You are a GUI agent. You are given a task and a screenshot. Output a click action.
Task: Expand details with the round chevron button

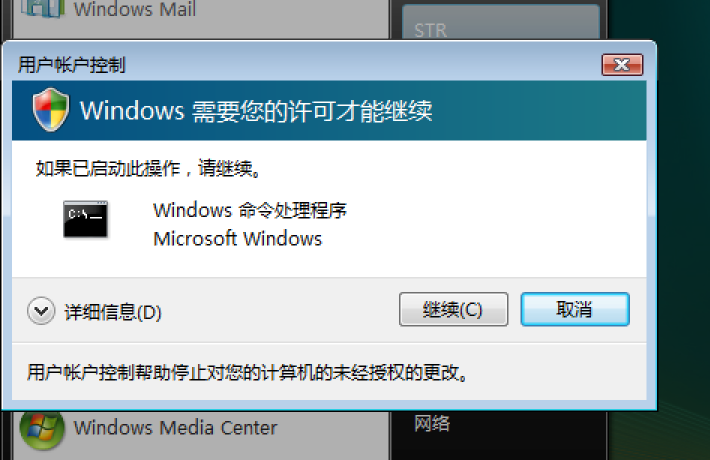pyautogui.click(x=41, y=311)
